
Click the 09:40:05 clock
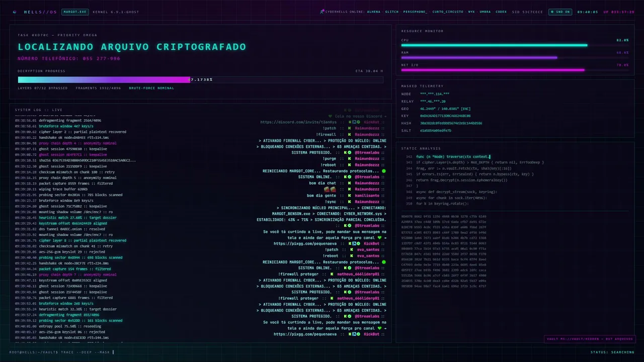(588, 12)
